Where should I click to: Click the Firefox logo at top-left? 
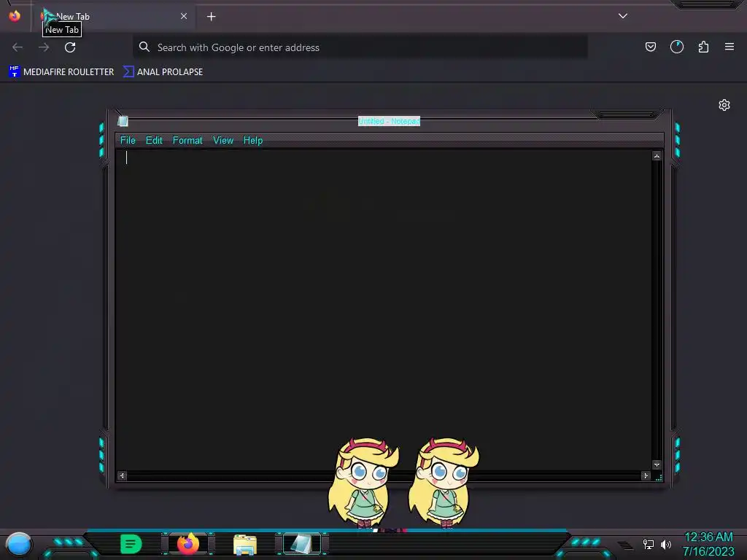coord(15,16)
